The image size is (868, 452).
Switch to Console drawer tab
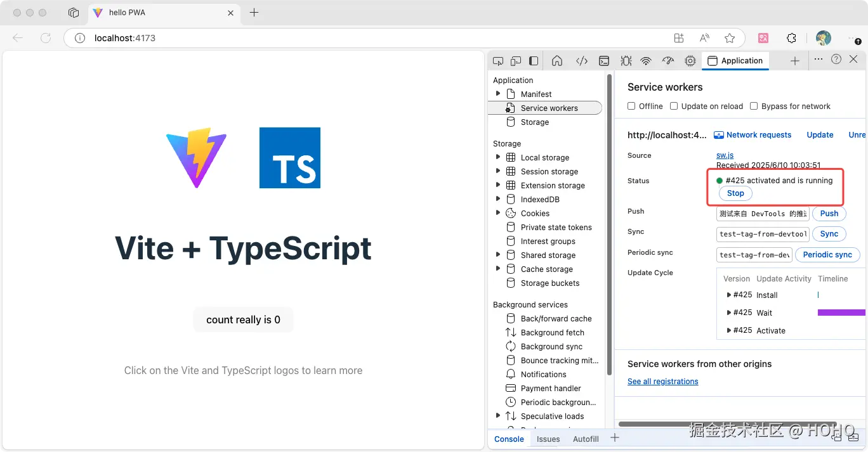pos(509,439)
